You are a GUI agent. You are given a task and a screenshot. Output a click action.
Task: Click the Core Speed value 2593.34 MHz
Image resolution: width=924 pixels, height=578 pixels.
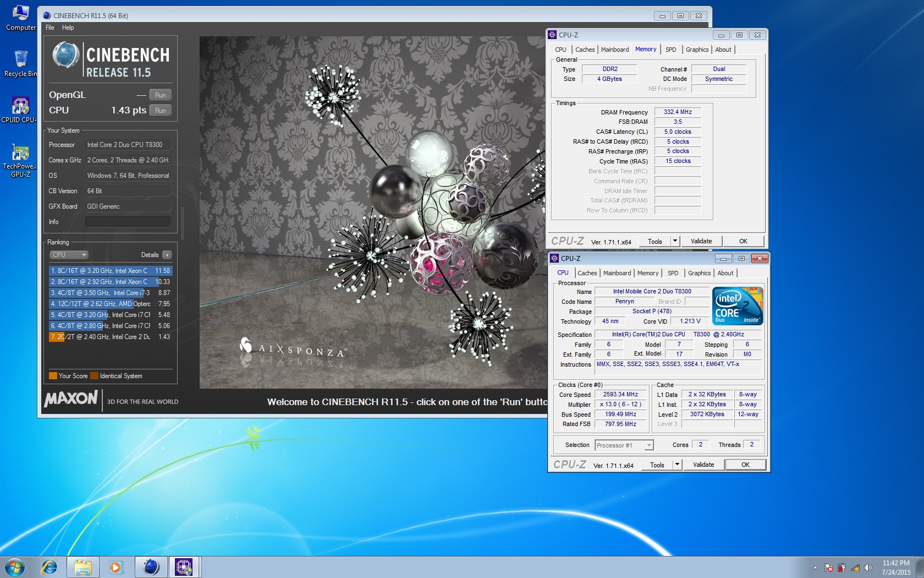tap(620, 394)
